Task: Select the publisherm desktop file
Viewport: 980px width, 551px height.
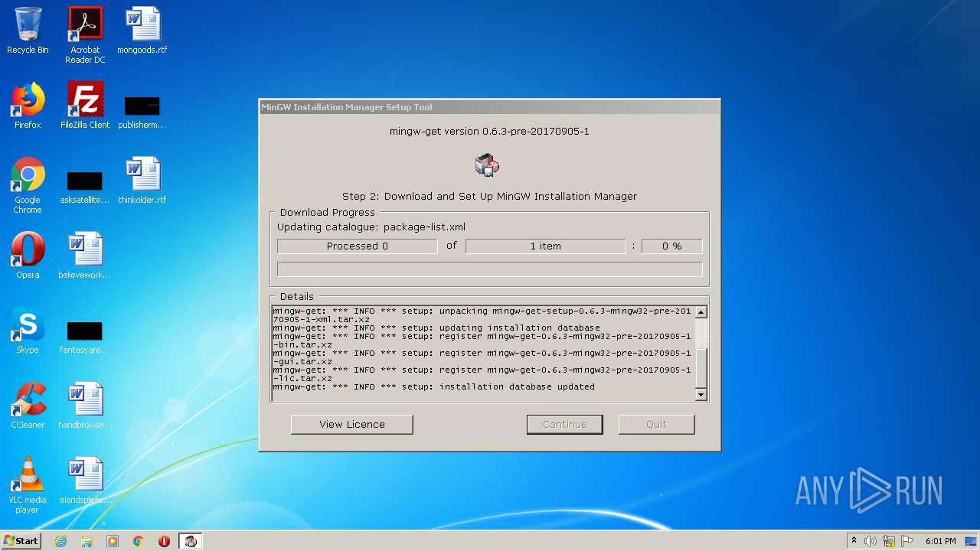Action: 142,112
